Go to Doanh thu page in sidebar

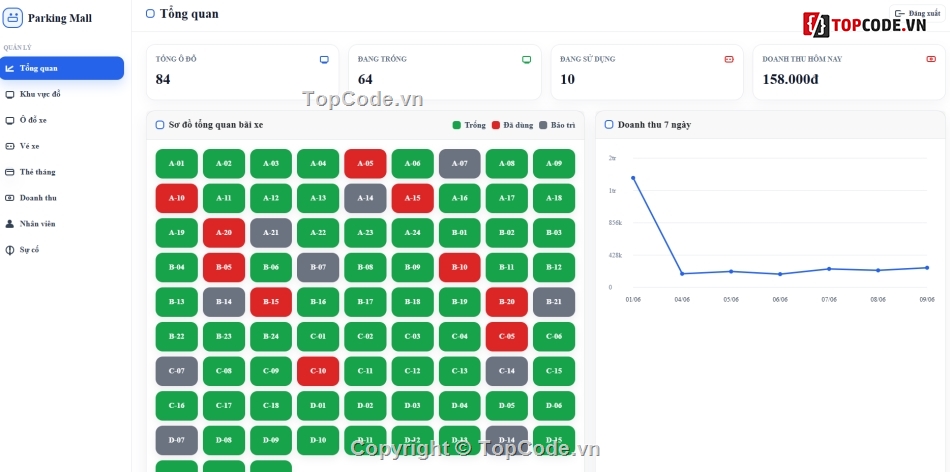tap(62, 198)
